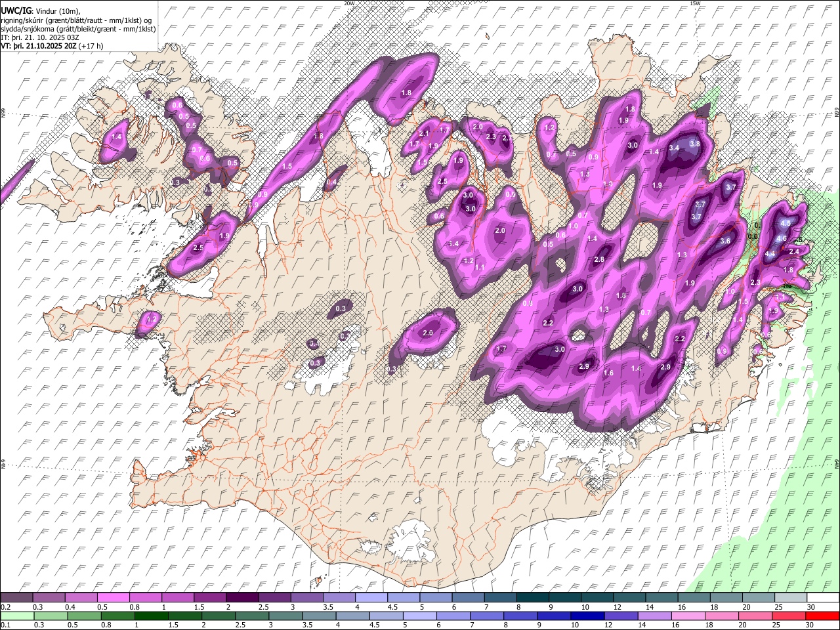This screenshot has height=630, width=840.
Task: Click the 3.4 precipitation value in the northeast
Action: point(674,148)
